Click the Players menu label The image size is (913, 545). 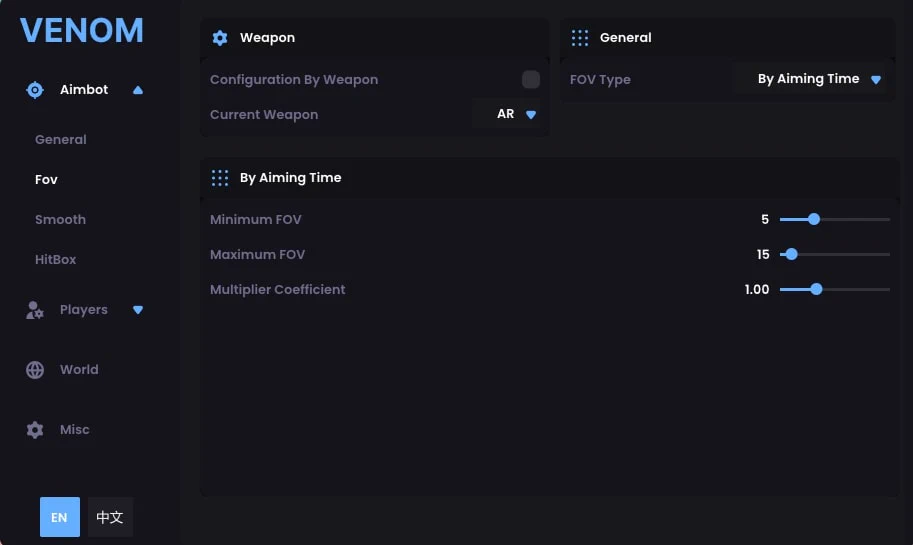pos(84,310)
